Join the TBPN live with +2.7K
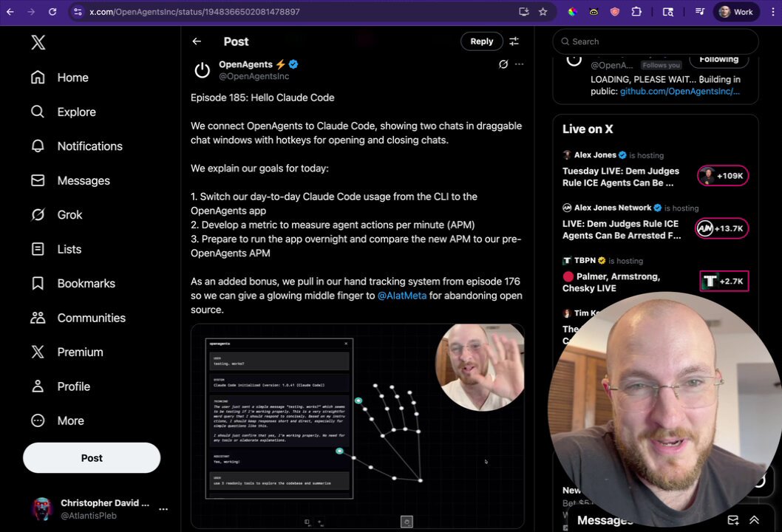The height and width of the screenshot is (532, 782). coord(724,282)
